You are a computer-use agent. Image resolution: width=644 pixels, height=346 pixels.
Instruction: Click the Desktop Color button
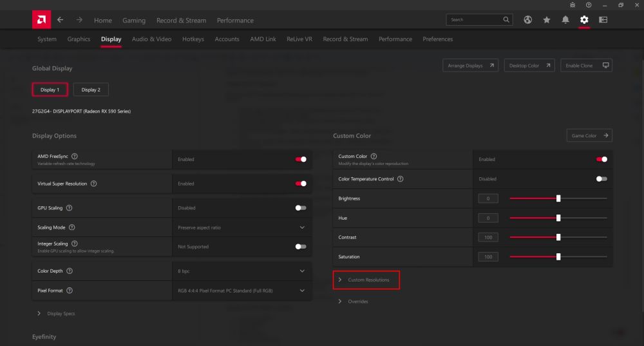tap(529, 65)
